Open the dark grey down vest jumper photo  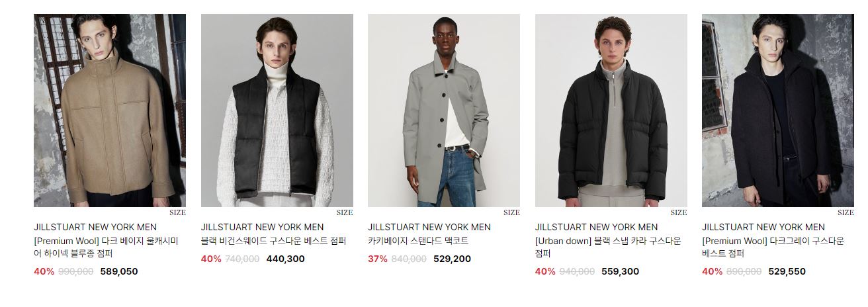(x=778, y=110)
